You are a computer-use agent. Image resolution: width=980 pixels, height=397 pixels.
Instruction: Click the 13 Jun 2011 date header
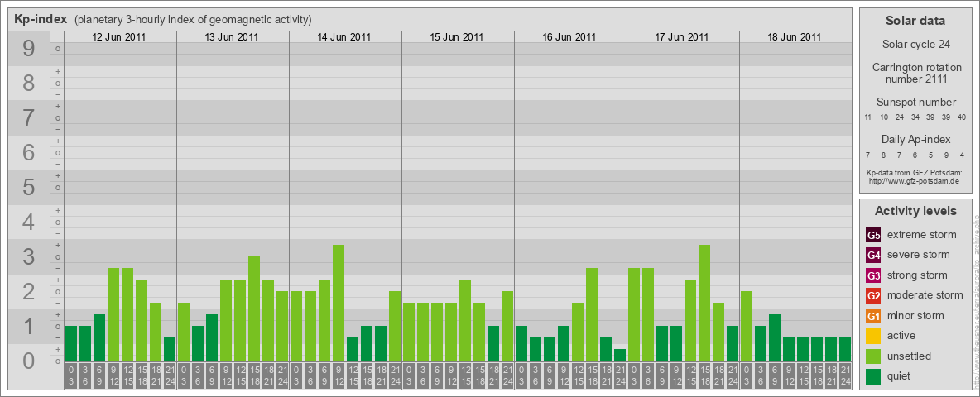click(x=231, y=37)
